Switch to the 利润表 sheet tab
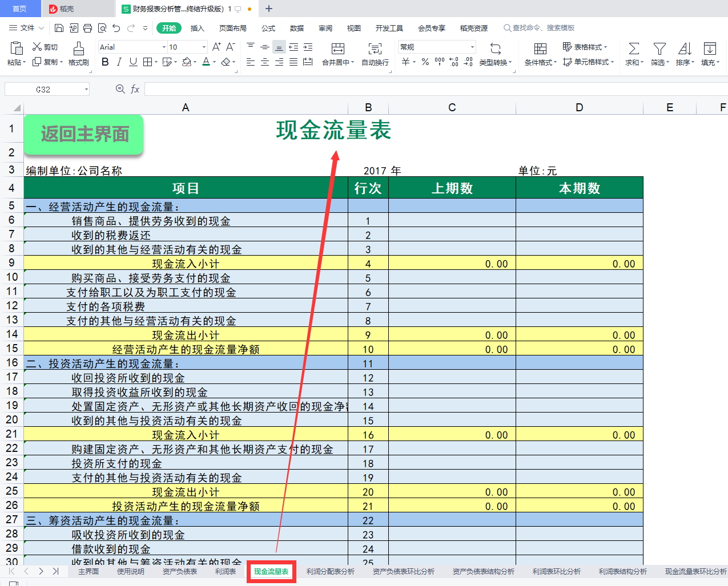The height and width of the screenshot is (586, 728). click(226, 571)
